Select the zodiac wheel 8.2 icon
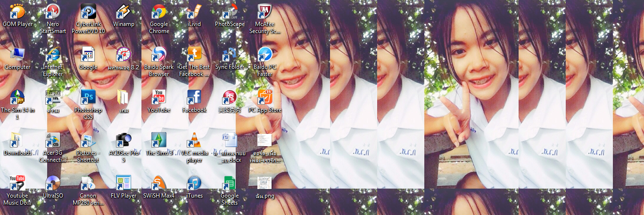 point(124,54)
